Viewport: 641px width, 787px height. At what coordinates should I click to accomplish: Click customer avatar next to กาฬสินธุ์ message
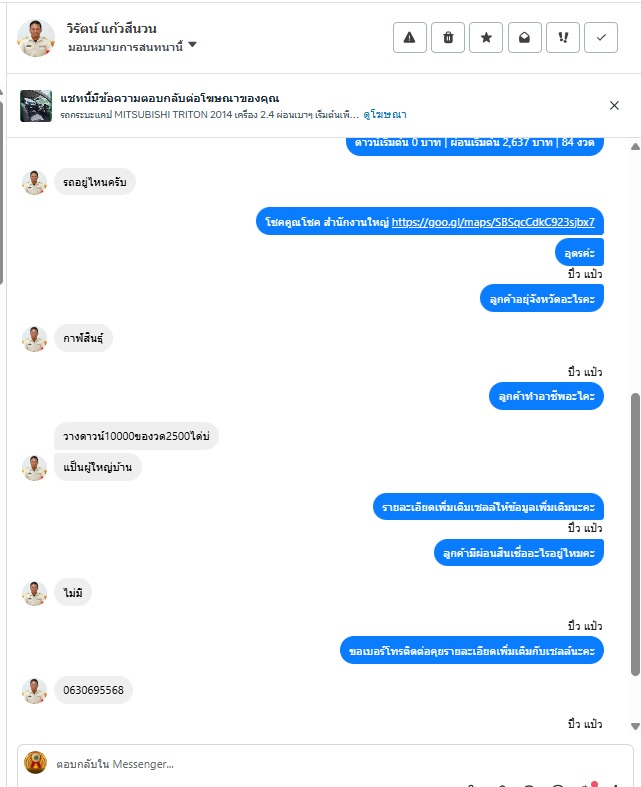coord(34,339)
